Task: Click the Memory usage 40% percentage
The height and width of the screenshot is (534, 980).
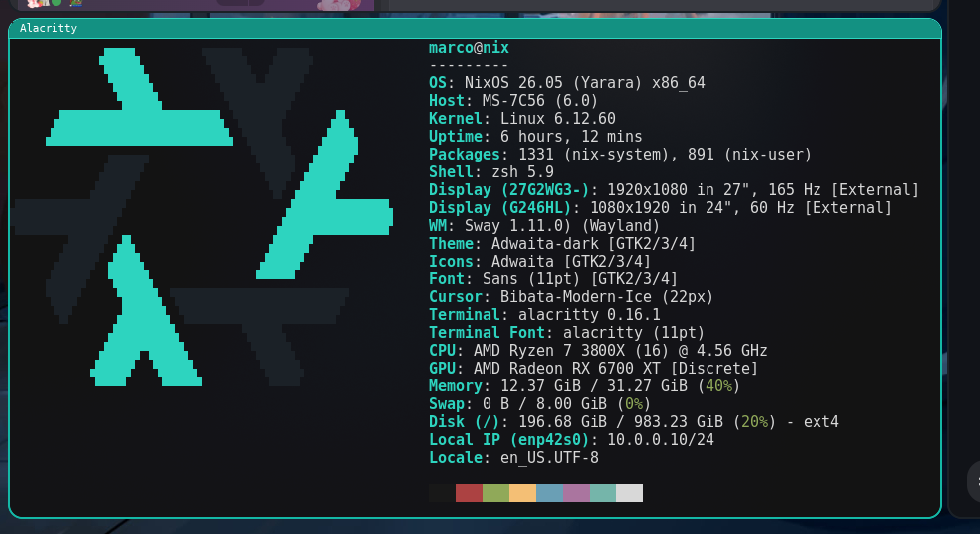Action: [718, 386]
